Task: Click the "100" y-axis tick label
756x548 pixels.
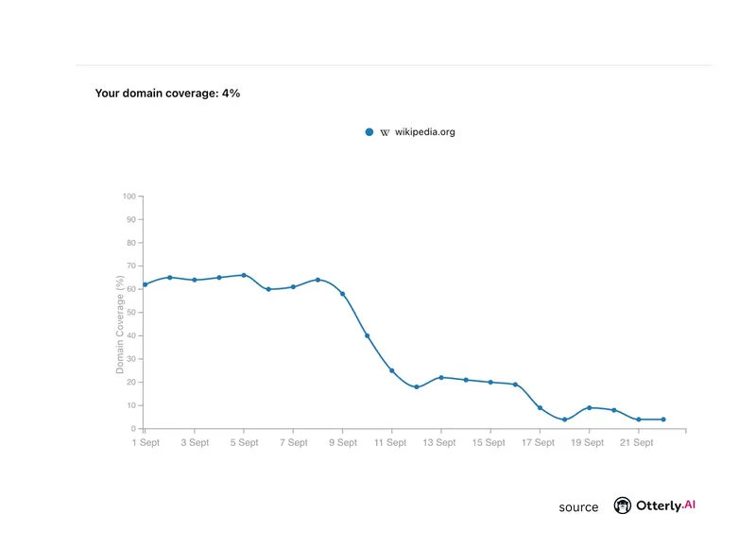Action: [x=129, y=197]
